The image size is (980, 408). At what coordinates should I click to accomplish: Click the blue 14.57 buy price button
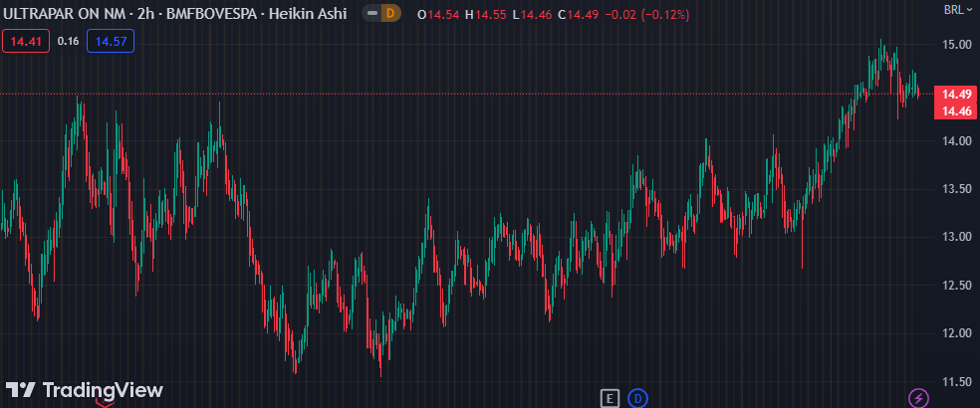tap(111, 41)
